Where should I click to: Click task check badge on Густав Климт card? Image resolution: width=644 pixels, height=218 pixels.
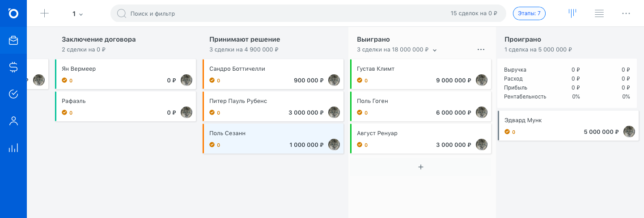click(x=360, y=81)
